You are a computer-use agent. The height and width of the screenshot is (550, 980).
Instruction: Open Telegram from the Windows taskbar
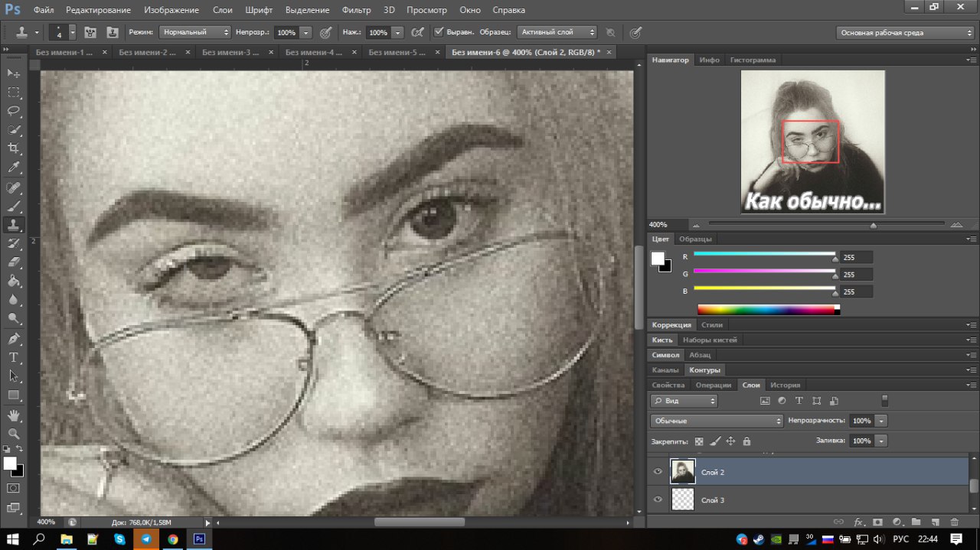145,539
